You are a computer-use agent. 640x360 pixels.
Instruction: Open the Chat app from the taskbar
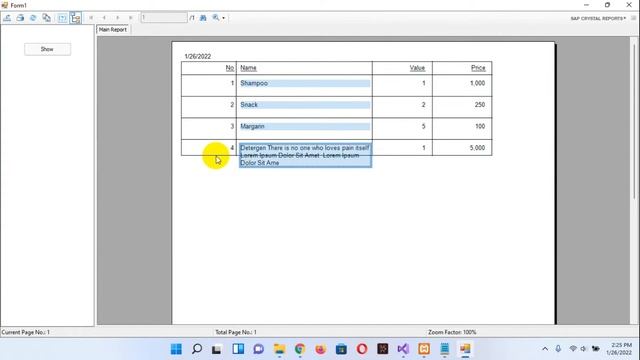pyautogui.click(x=258, y=349)
